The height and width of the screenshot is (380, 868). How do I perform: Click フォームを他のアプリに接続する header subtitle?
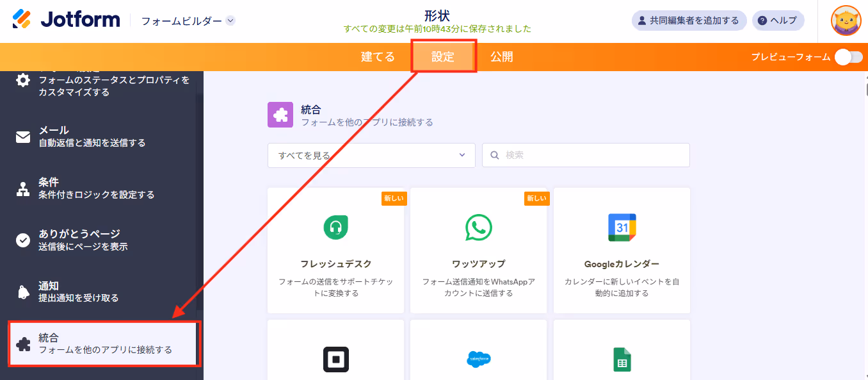click(367, 122)
